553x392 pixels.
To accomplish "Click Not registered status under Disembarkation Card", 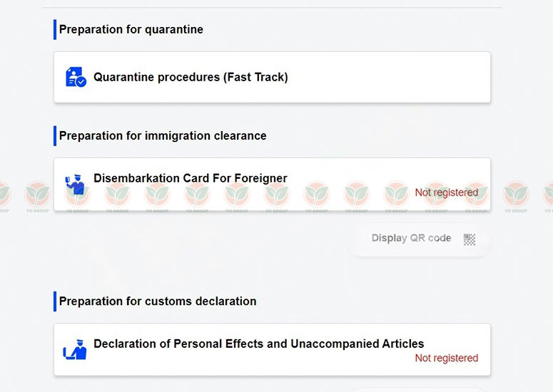I will [x=446, y=192].
